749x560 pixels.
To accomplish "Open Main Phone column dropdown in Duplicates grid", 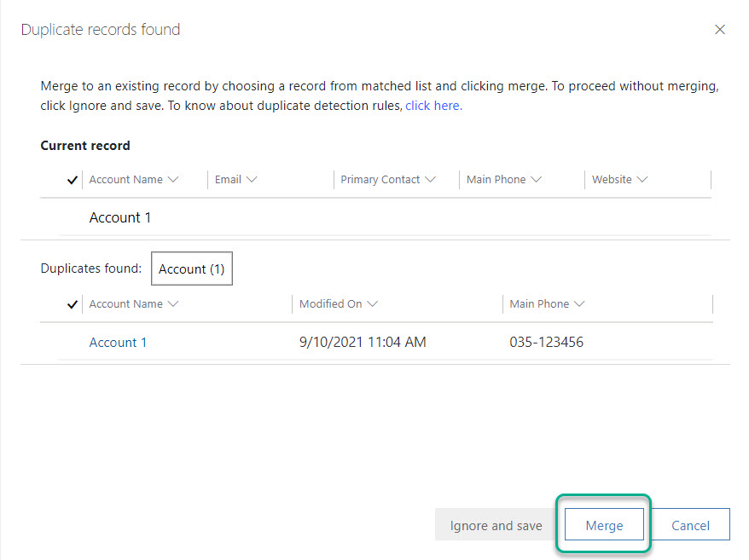I will click(x=547, y=304).
